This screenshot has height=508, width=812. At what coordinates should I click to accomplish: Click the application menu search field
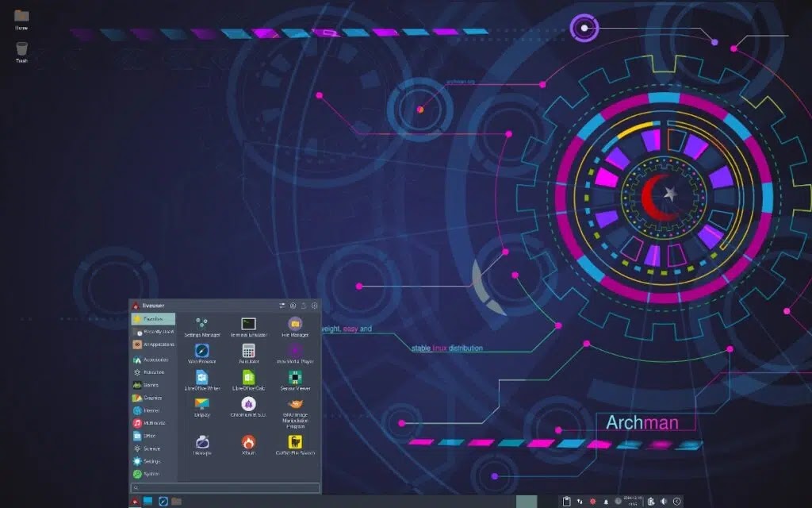click(225, 487)
